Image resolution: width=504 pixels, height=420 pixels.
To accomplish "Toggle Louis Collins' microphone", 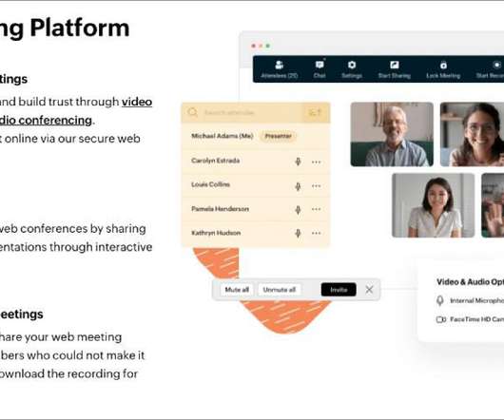I will (x=298, y=186).
